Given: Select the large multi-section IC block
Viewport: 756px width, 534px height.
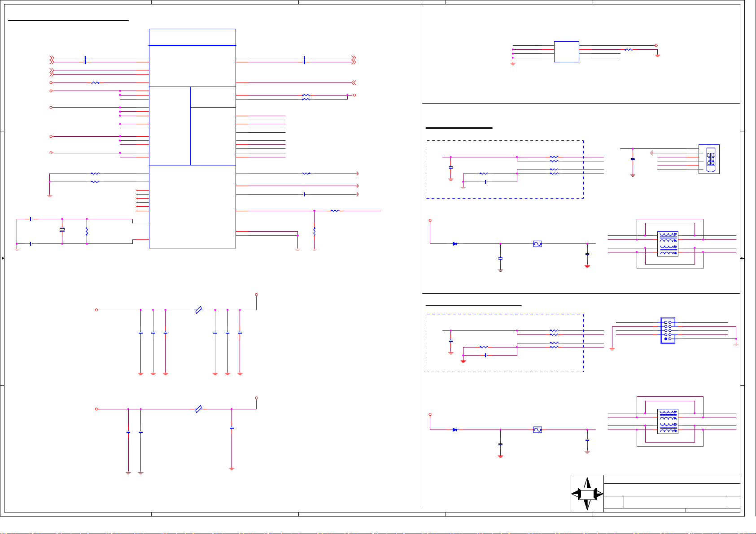Looking at the screenshot, I should click(x=192, y=138).
